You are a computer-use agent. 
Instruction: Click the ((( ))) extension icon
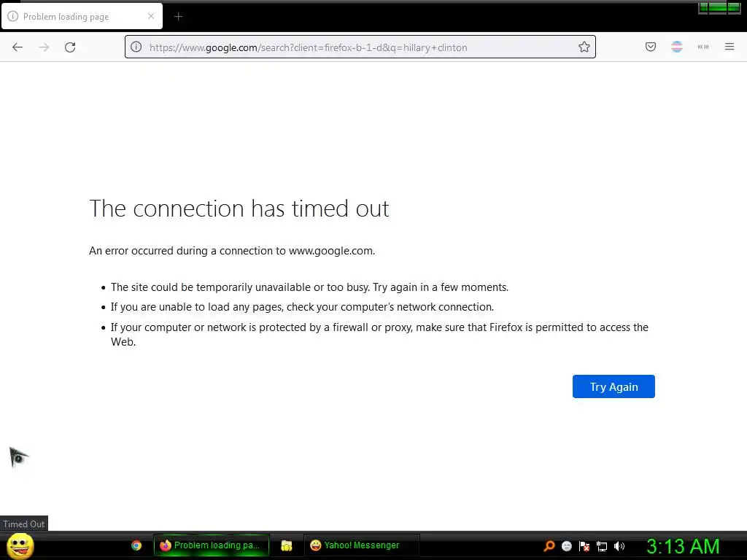click(703, 47)
